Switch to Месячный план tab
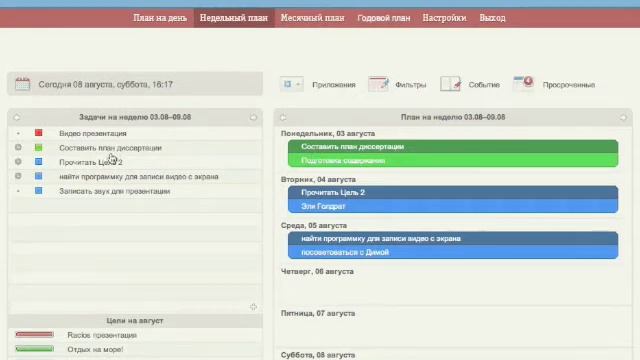The image size is (640, 360). pos(312,18)
